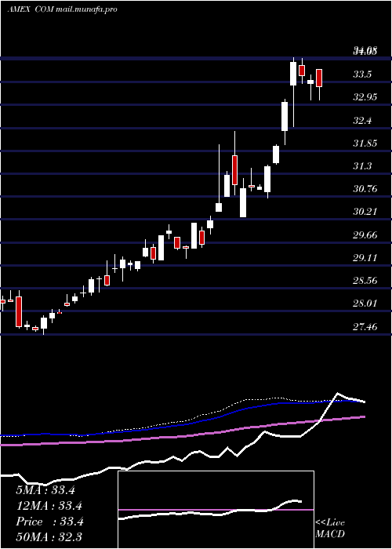Click the 30.21 price axis label

365,212
